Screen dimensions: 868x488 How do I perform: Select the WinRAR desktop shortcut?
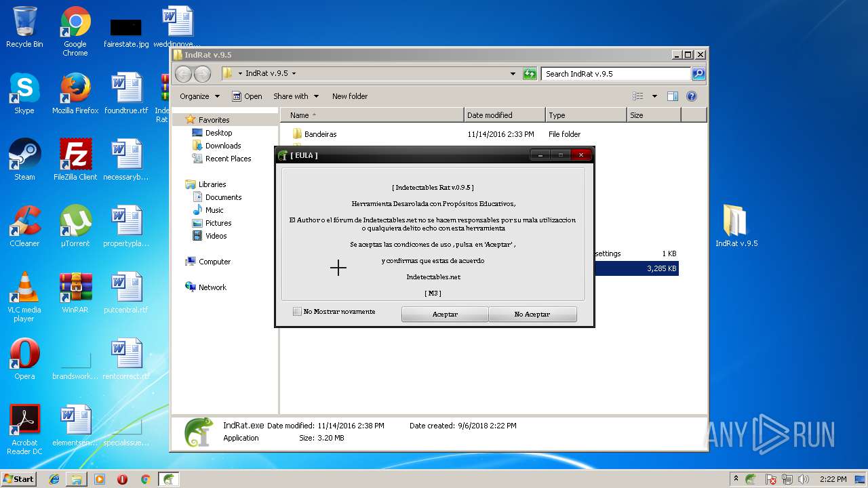coord(75,293)
